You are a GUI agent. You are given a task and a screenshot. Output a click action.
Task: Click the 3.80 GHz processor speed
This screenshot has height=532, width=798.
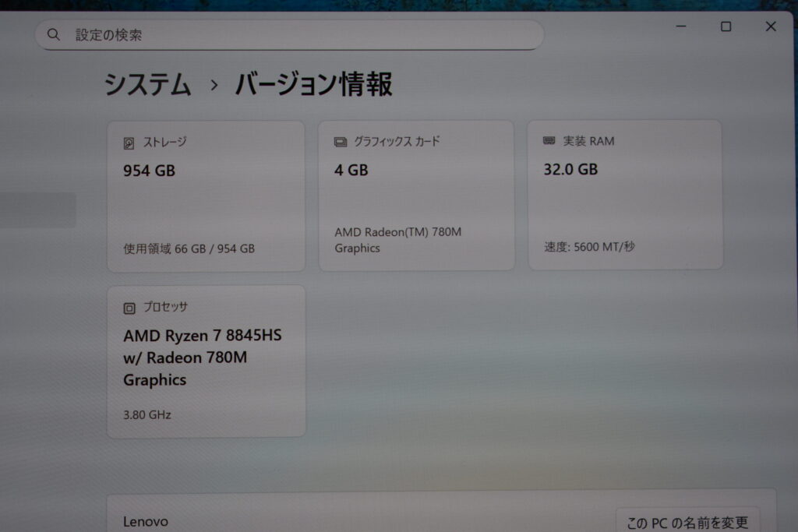147,414
